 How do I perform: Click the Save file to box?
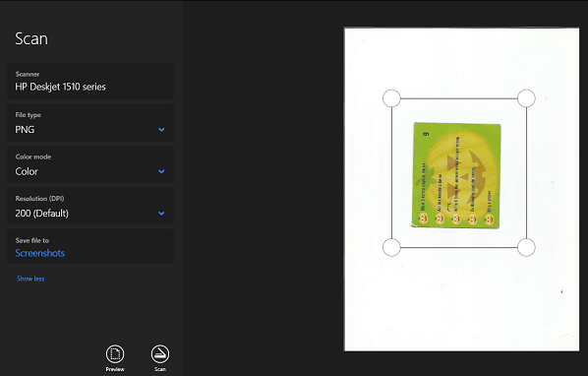(x=90, y=246)
